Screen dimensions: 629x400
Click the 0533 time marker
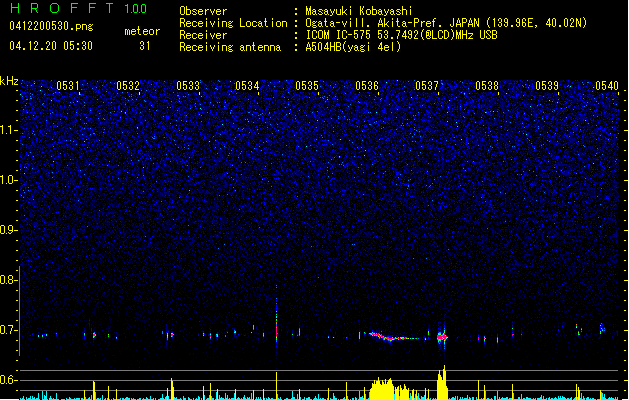coord(188,86)
